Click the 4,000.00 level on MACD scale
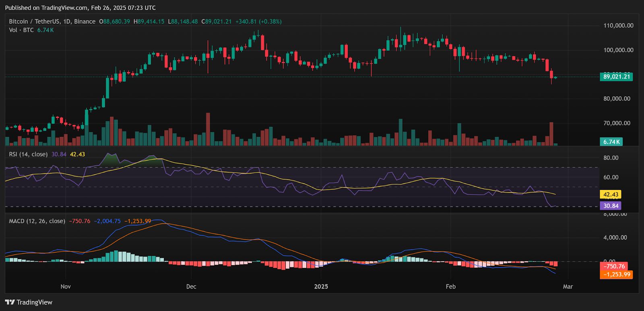 point(615,237)
